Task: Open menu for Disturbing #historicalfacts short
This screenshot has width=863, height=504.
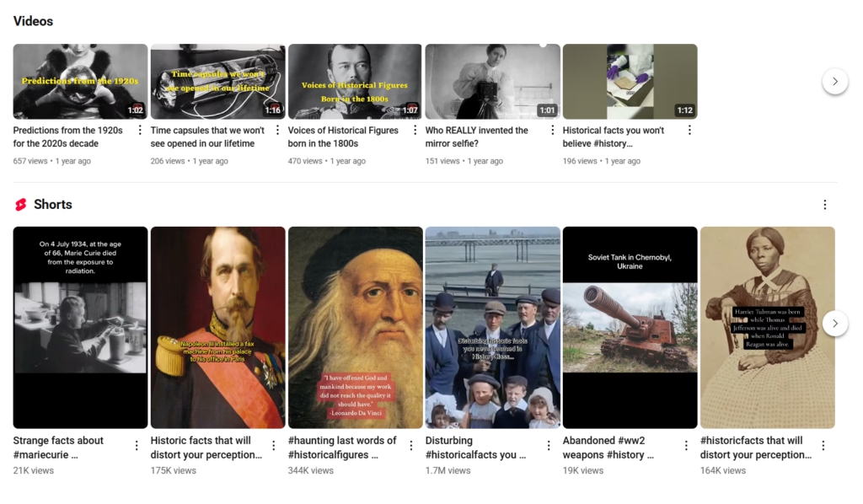Action: (x=548, y=446)
